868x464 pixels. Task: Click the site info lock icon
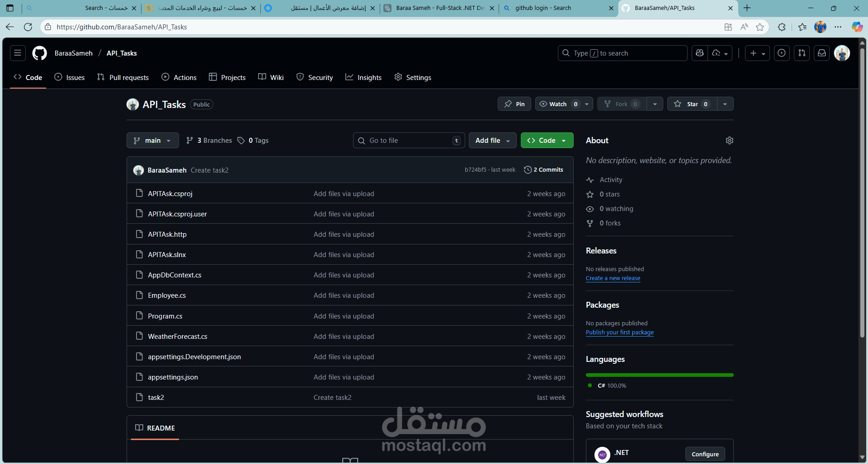(x=48, y=27)
